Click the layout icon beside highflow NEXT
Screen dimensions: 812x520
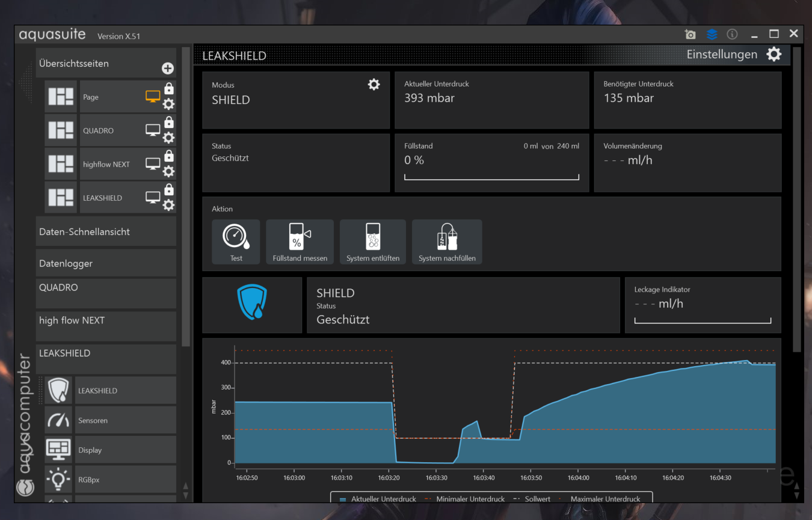click(x=61, y=164)
